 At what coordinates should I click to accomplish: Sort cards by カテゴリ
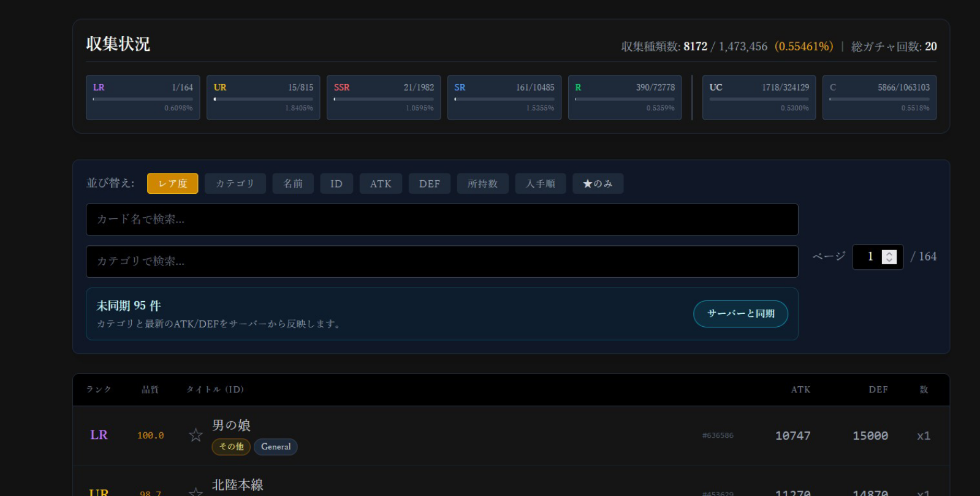click(235, 183)
